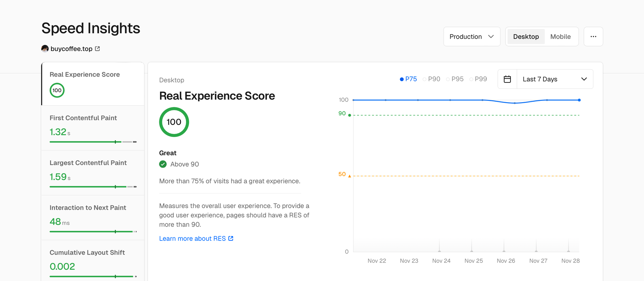This screenshot has height=281, width=644.
Task: Switch percentile to P99
Action: pyautogui.click(x=478, y=79)
